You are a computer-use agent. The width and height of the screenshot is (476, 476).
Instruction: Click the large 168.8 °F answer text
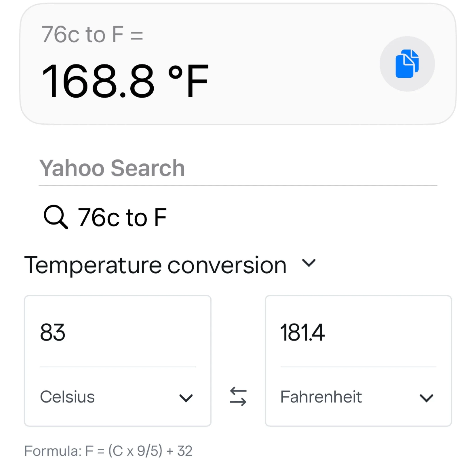coord(99,81)
